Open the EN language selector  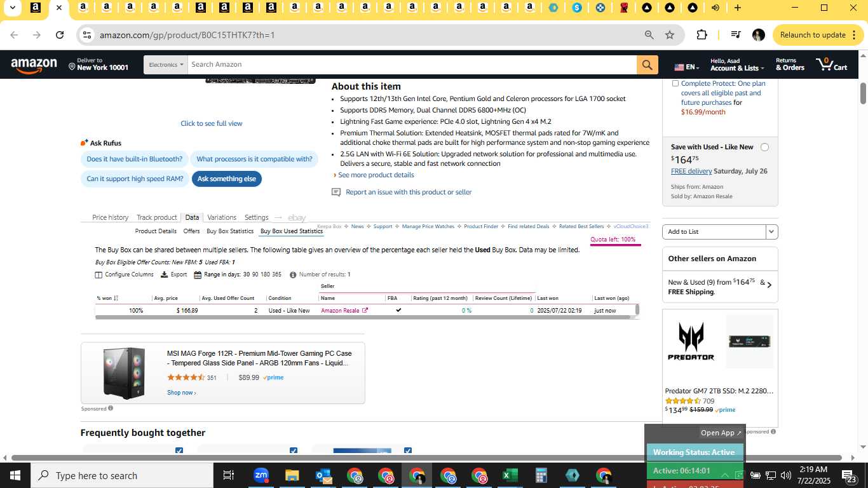coord(687,67)
